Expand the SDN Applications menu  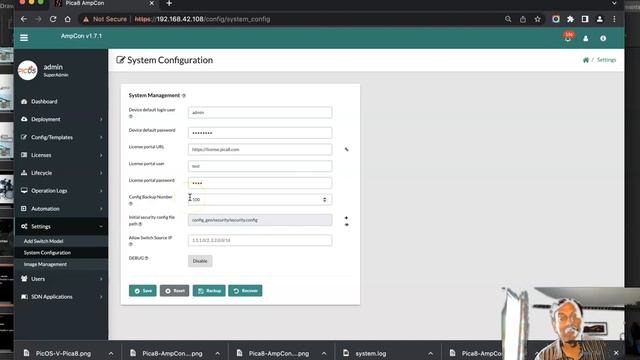coord(61,297)
